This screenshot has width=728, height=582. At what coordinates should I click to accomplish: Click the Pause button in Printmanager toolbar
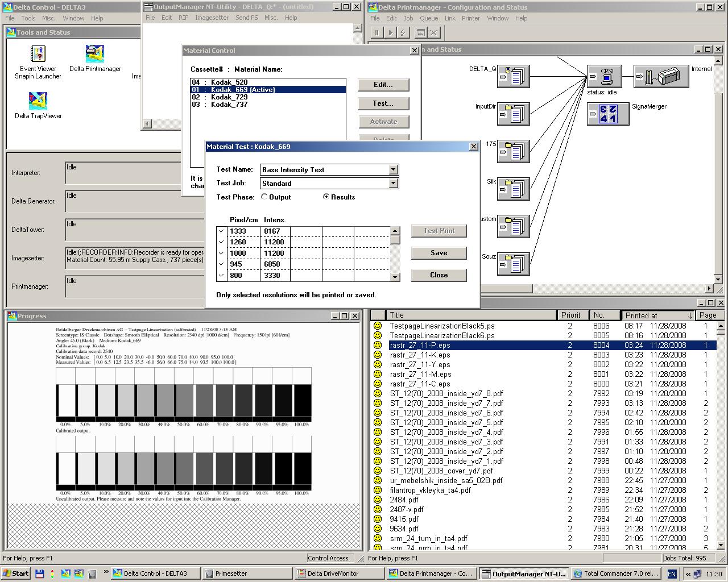click(x=377, y=33)
